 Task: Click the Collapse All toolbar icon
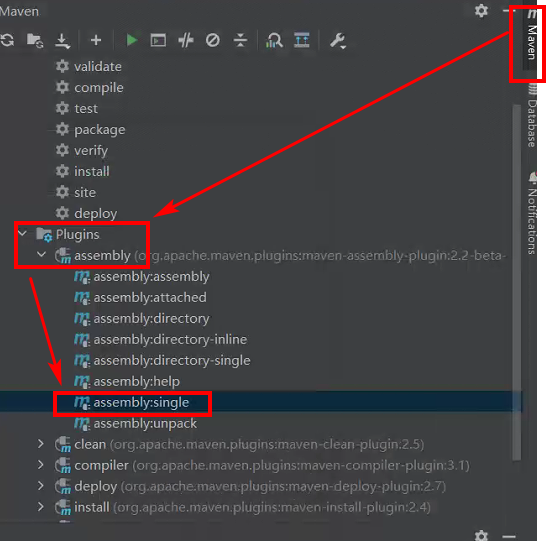pos(240,40)
